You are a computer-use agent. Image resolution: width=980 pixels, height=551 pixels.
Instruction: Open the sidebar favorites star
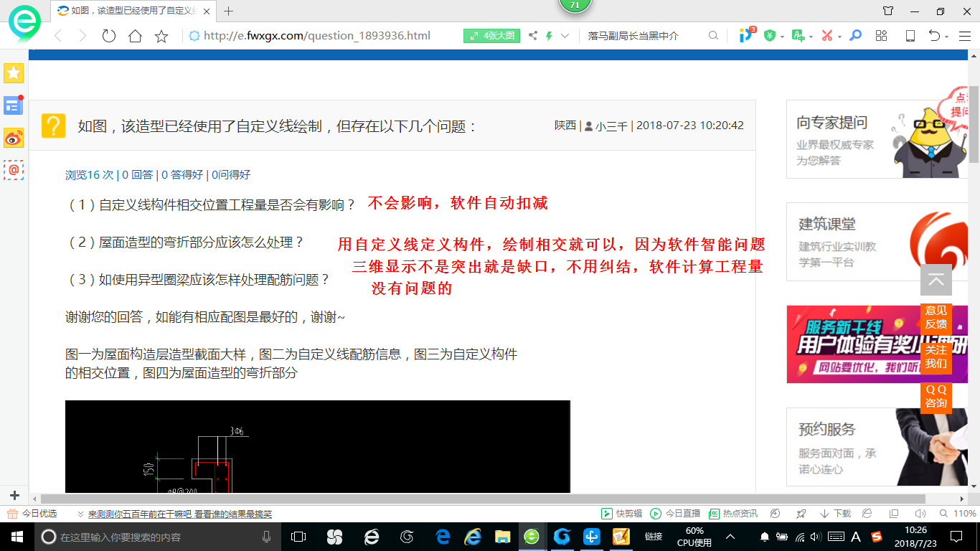14,73
